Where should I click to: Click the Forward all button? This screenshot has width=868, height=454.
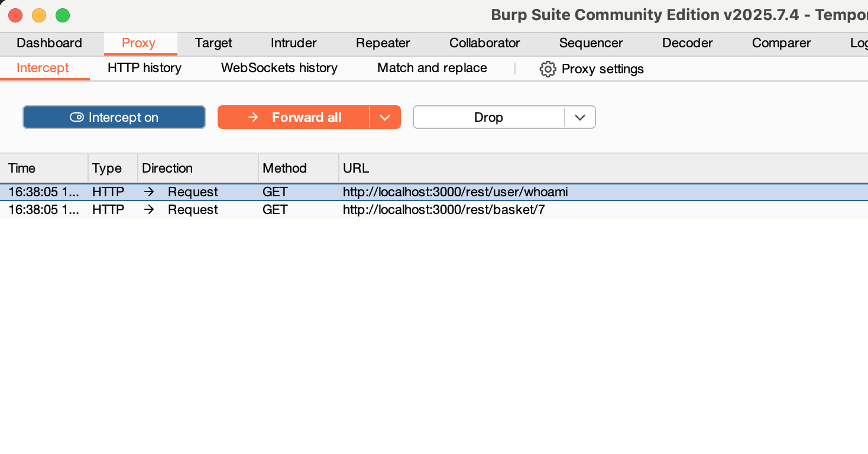click(x=294, y=117)
